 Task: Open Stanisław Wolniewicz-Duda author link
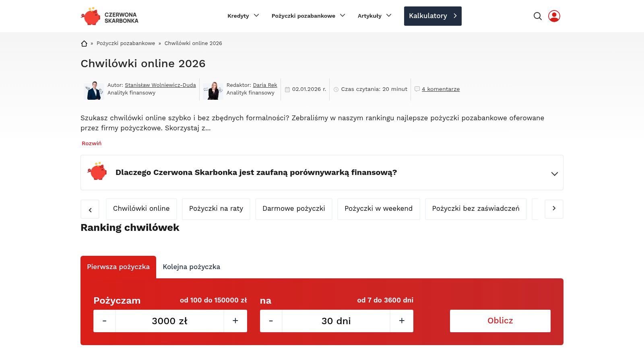[160, 85]
